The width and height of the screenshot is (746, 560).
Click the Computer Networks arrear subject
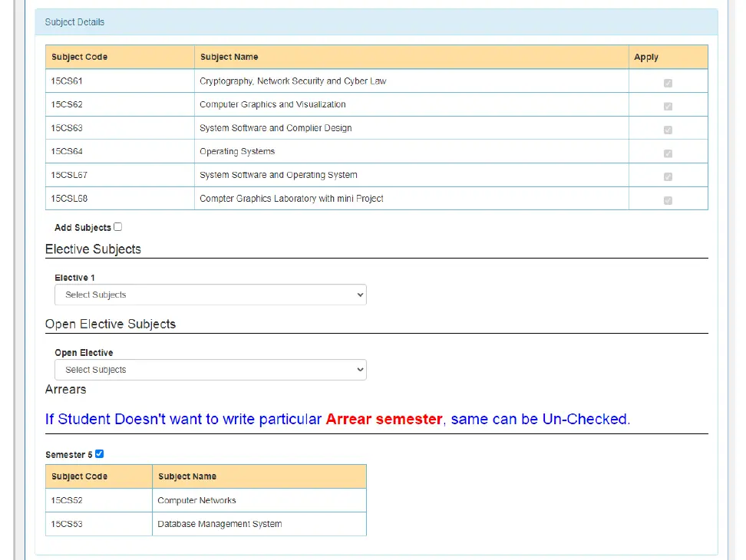tap(196, 501)
